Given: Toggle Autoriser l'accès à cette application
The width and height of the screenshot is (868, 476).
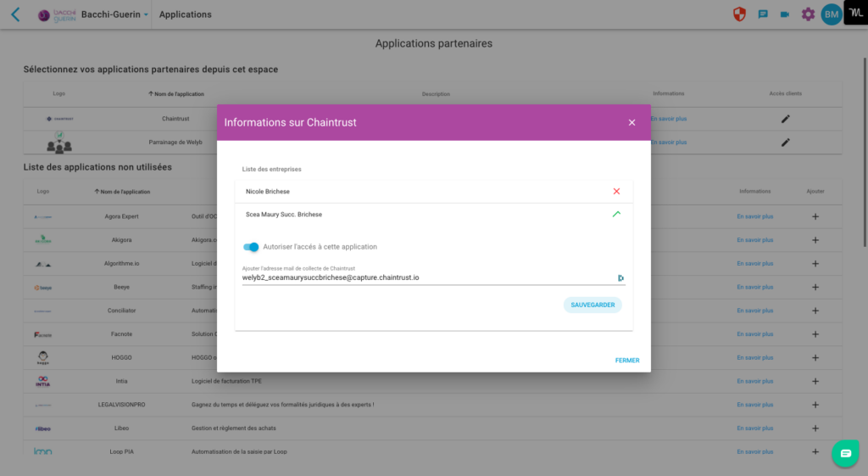Looking at the screenshot, I should point(251,247).
